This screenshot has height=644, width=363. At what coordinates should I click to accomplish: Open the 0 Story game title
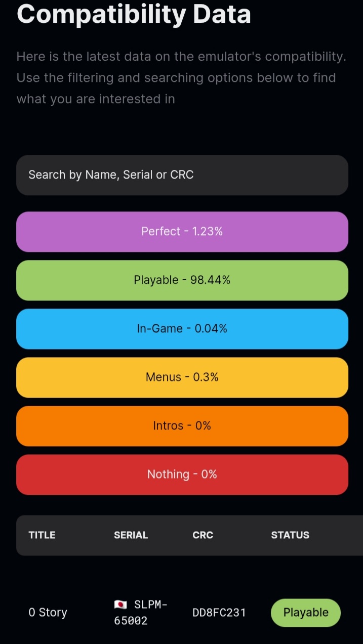48,613
